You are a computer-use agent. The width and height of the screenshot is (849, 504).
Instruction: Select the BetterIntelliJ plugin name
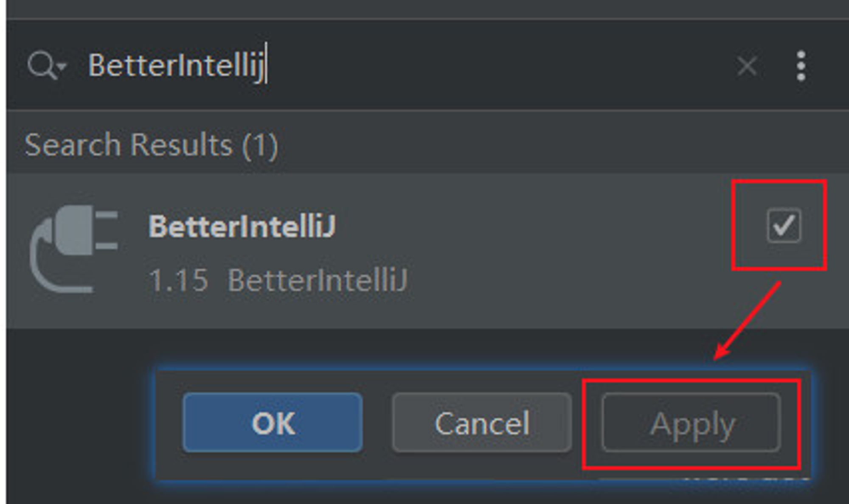coord(242,226)
